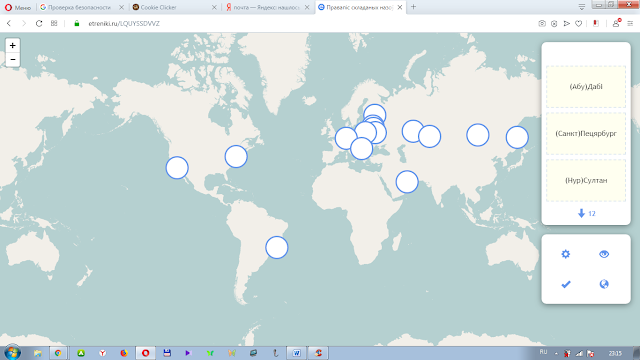This screenshot has width=640, height=360.
Task: Select the (Санкт)Пецярбург answer card
Action: pyautogui.click(x=586, y=133)
